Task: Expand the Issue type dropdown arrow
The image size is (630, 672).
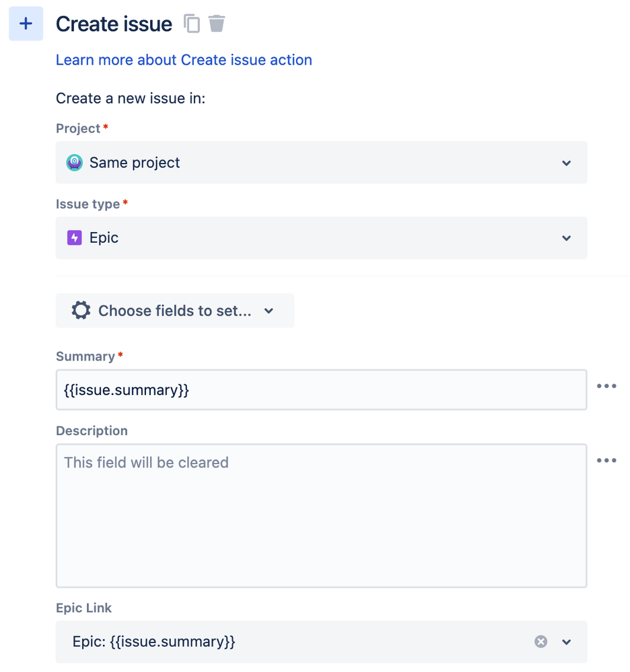Action: pyautogui.click(x=567, y=238)
